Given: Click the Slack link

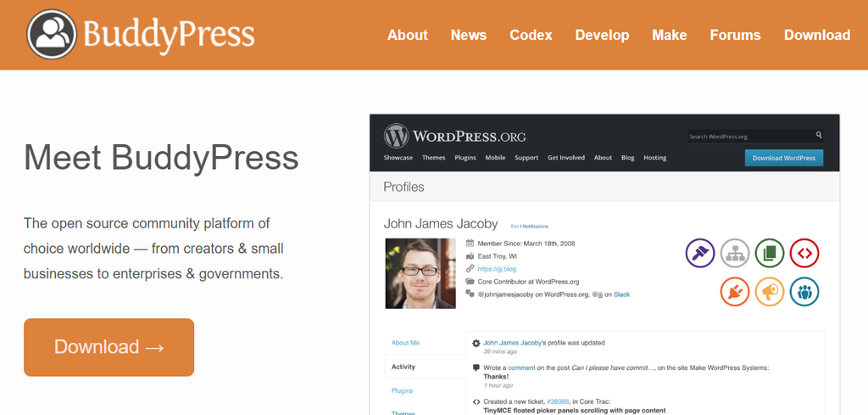Looking at the screenshot, I should click(621, 294).
